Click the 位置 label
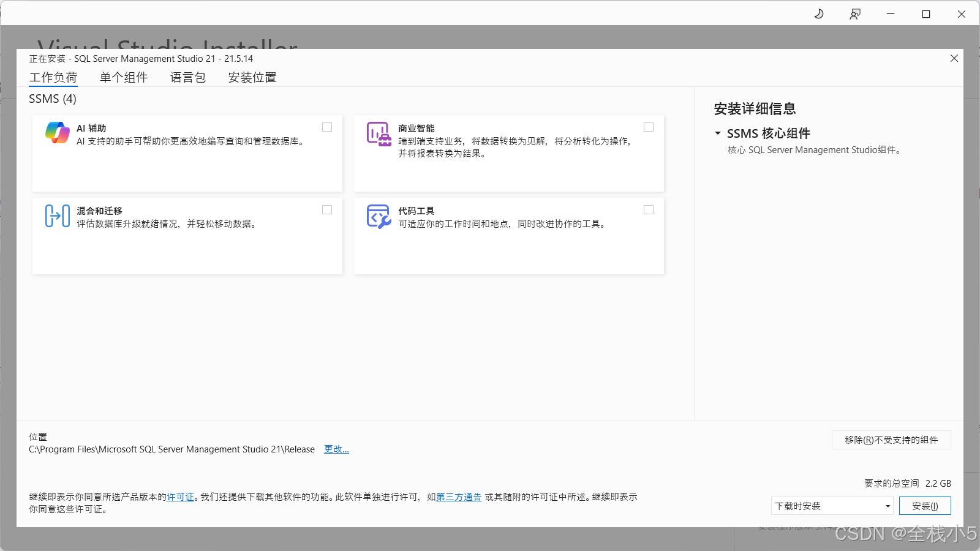The image size is (980, 551). [x=38, y=437]
